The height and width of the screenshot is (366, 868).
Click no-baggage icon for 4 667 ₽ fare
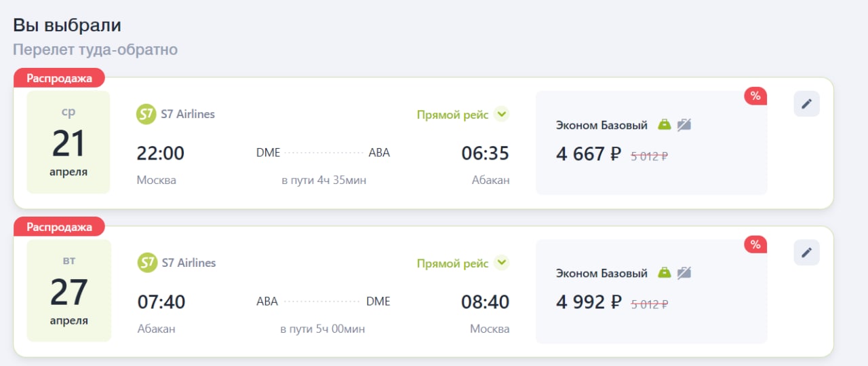click(x=684, y=125)
